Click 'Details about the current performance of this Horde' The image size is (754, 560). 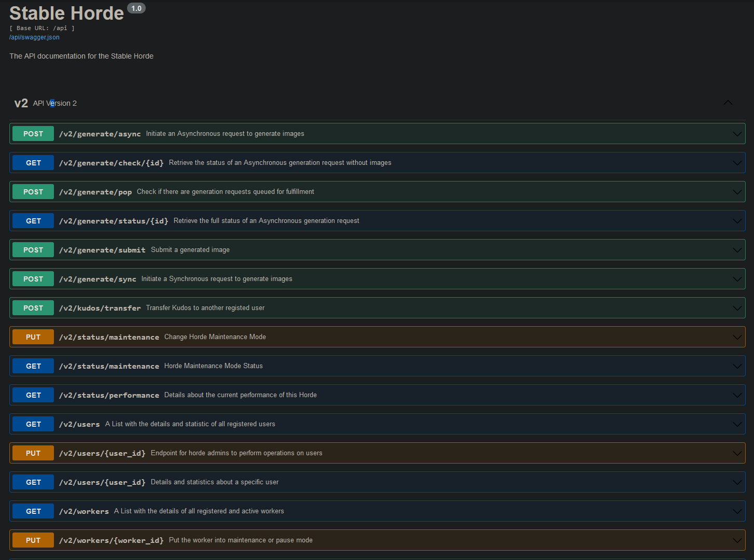(x=241, y=395)
